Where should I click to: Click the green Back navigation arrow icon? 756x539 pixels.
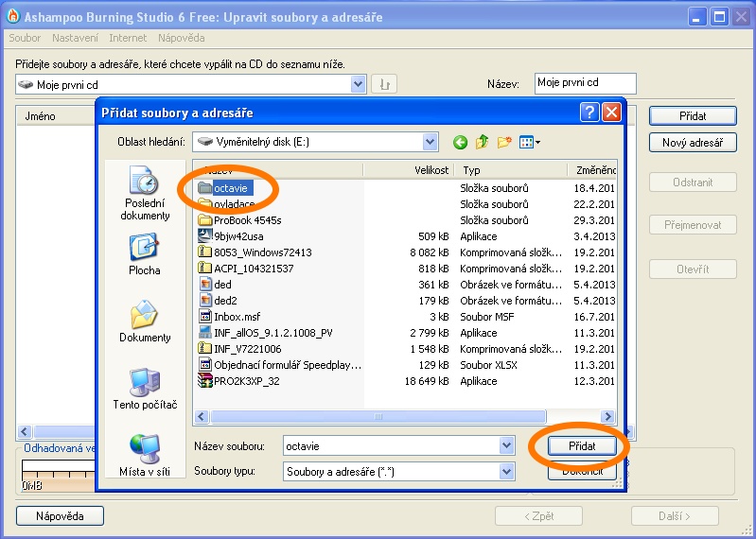461,142
